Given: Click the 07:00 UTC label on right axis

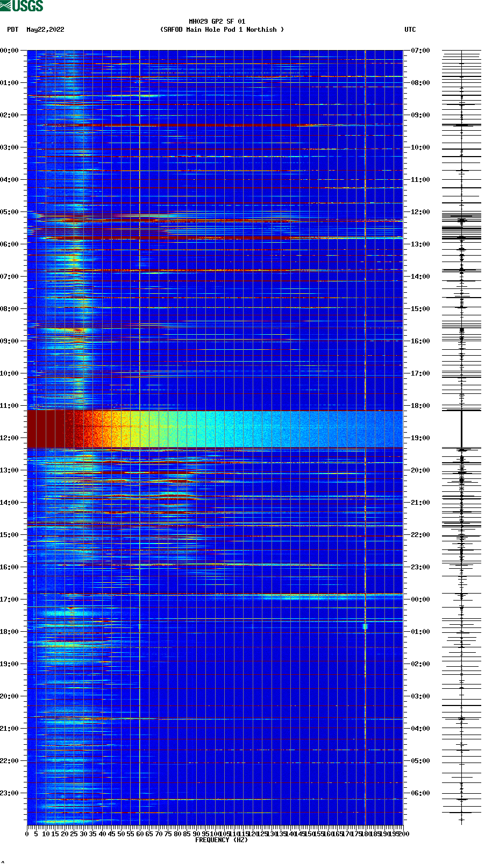Looking at the screenshot, I should click(420, 51).
